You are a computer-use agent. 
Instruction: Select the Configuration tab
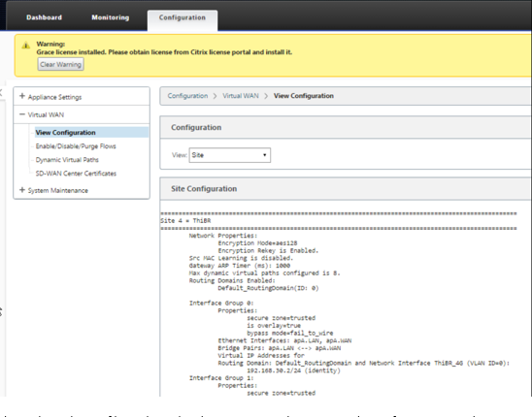(x=183, y=17)
